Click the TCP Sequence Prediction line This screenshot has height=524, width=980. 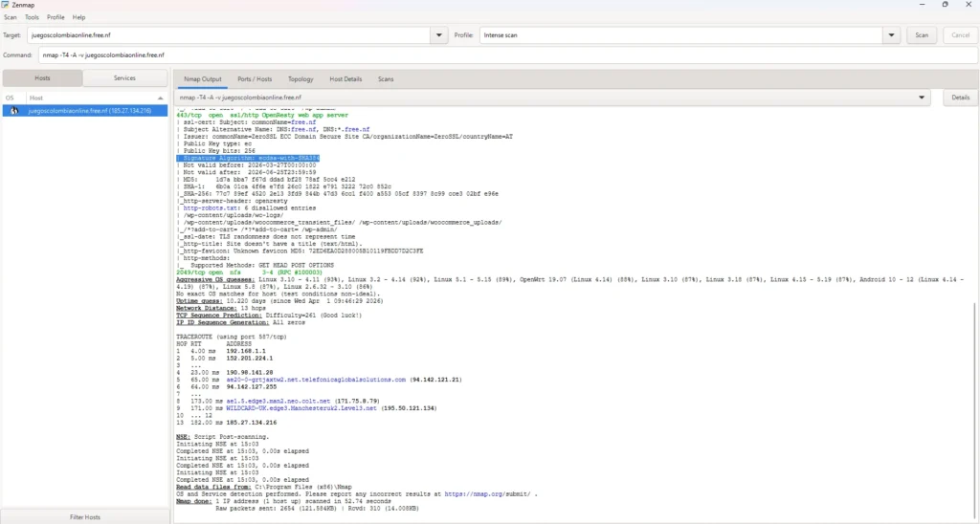[269, 316]
